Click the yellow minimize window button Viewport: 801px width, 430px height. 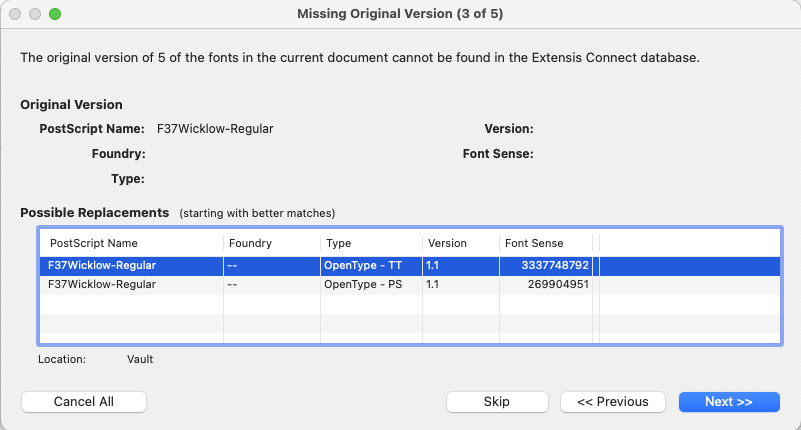pos(35,14)
